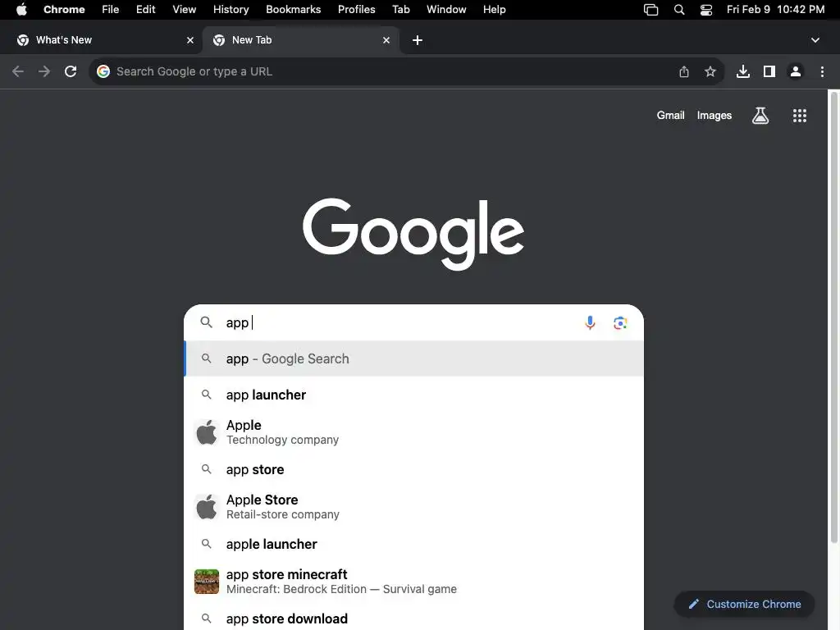Open the Window menu
This screenshot has height=630, width=840.
click(x=446, y=10)
